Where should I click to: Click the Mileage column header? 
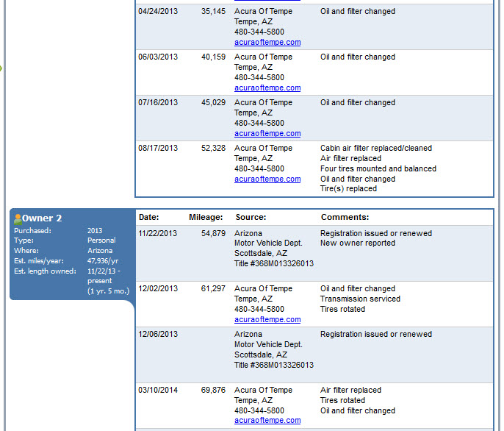click(206, 218)
